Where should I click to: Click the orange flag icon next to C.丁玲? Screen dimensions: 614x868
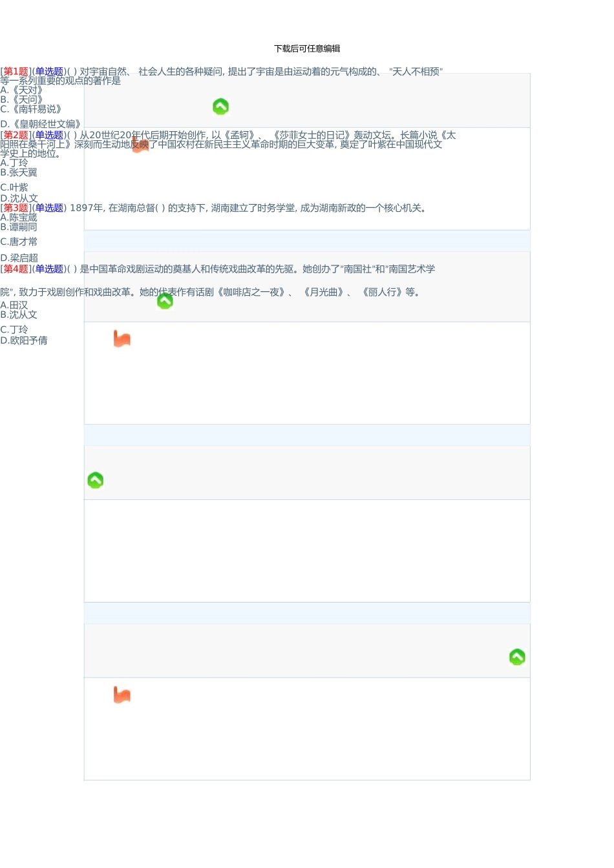click(122, 338)
